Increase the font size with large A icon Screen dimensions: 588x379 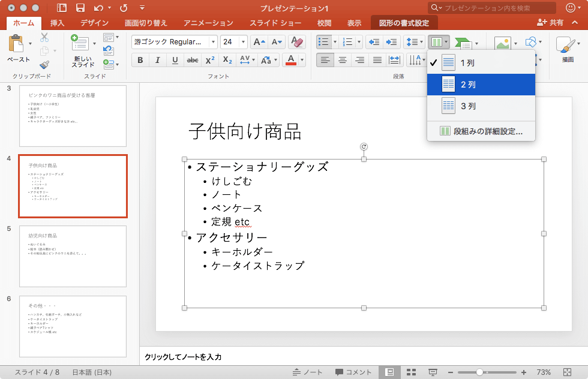[259, 42]
